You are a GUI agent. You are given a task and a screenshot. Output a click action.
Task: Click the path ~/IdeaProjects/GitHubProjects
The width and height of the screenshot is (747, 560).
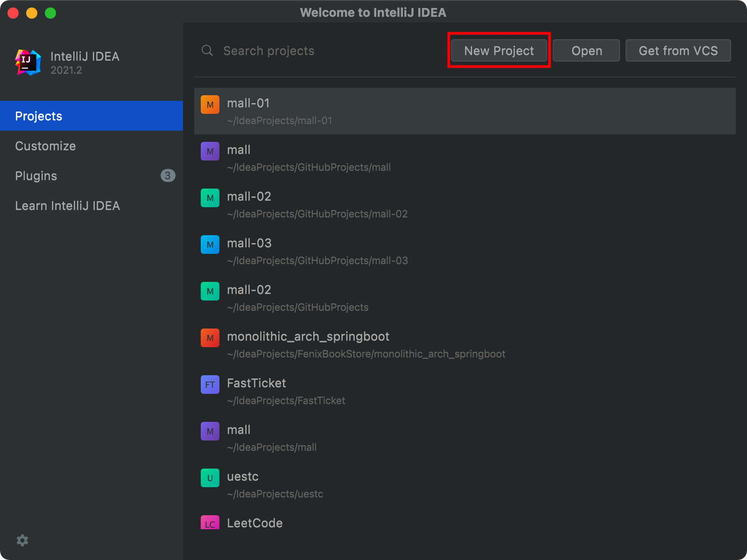pos(298,307)
